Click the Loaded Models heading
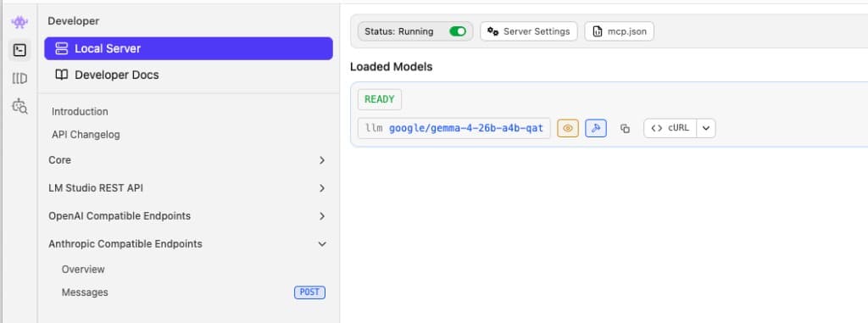This screenshot has width=868, height=323. (x=392, y=67)
